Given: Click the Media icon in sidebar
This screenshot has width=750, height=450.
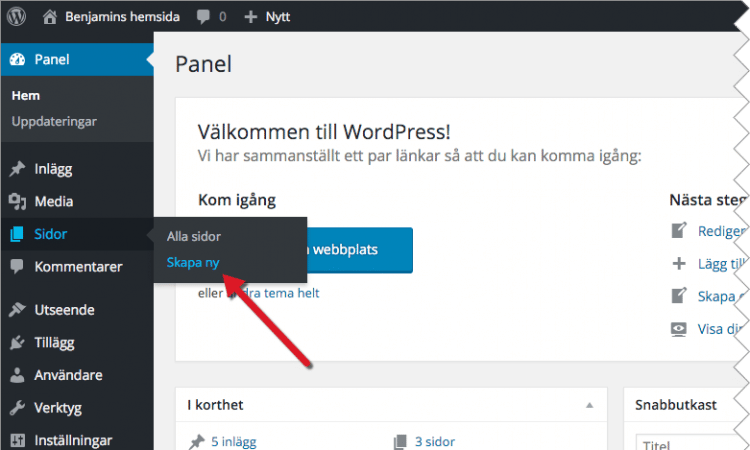Looking at the screenshot, I should (17, 201).
